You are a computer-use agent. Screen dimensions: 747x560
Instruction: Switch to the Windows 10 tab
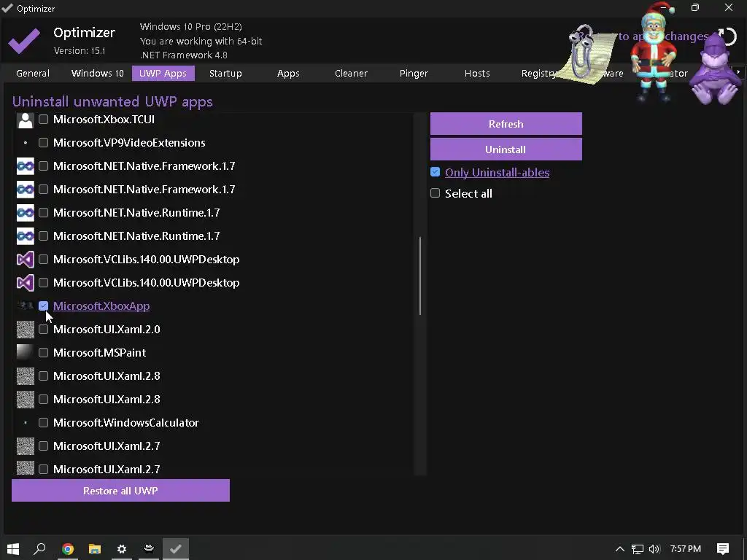97,74
